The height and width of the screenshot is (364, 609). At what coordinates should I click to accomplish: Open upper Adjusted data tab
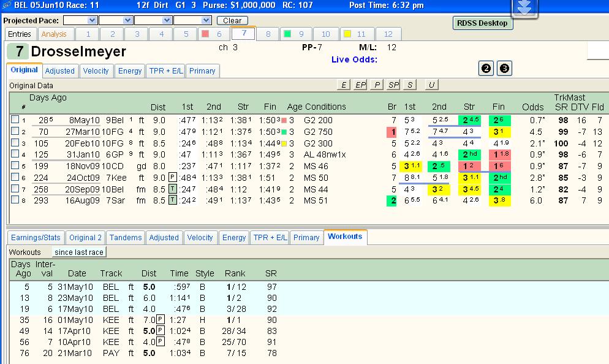[60, 71]
